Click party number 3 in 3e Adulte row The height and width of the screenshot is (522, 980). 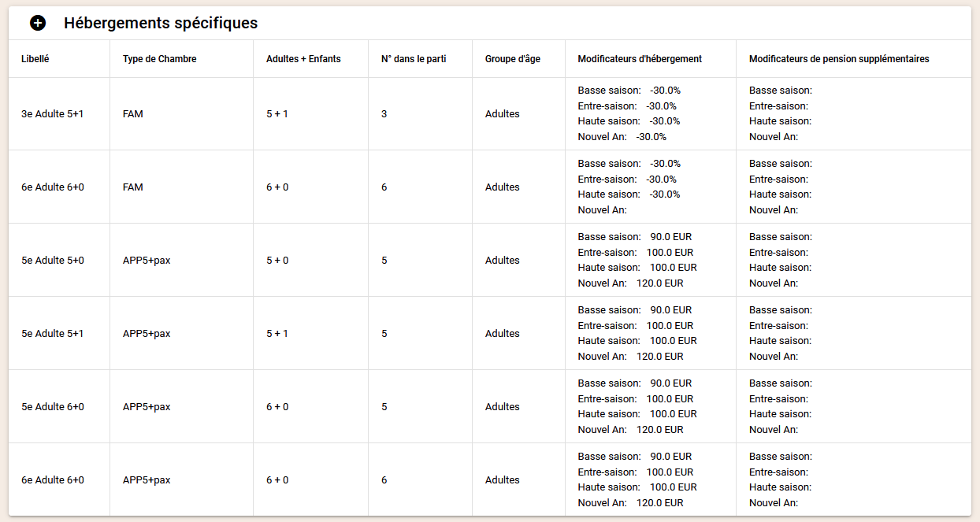click(x=384, y=114)
